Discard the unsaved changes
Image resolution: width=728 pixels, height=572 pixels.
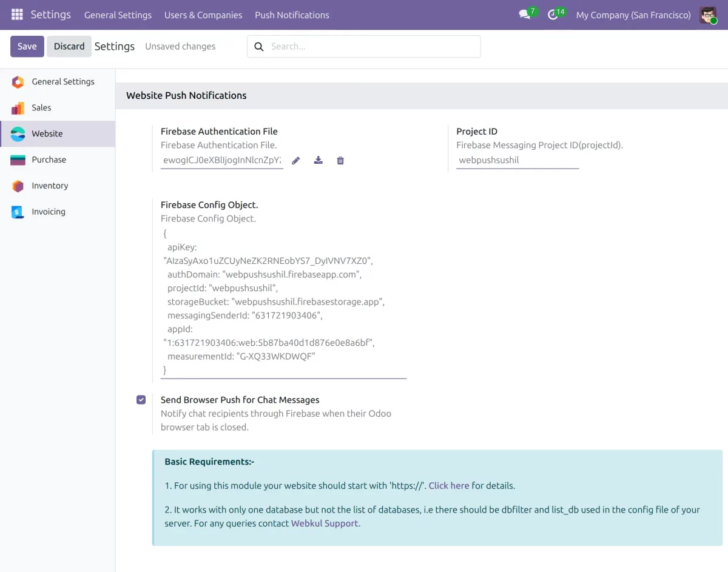pos(69,47)
